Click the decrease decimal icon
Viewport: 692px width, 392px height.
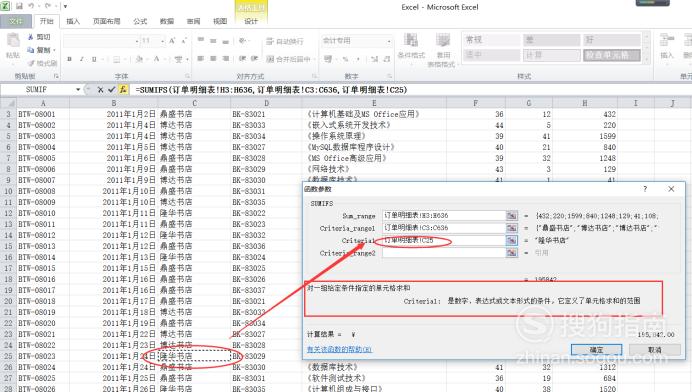(x=387, y=58)
